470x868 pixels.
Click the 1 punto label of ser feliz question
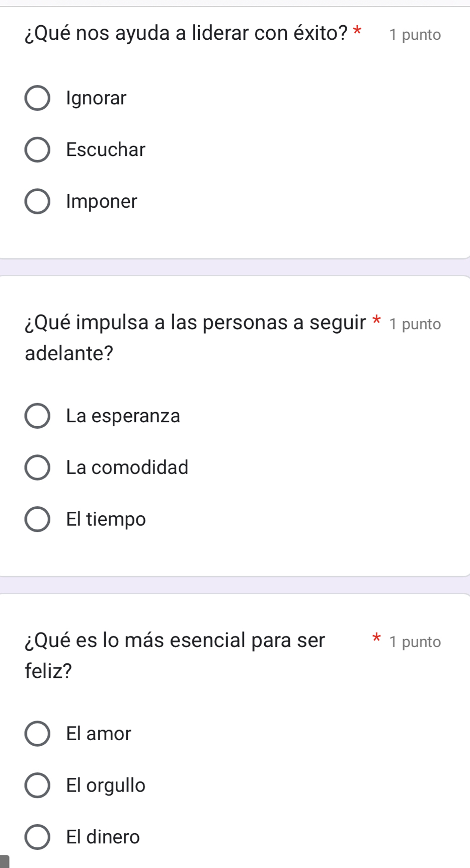point(415,642)
